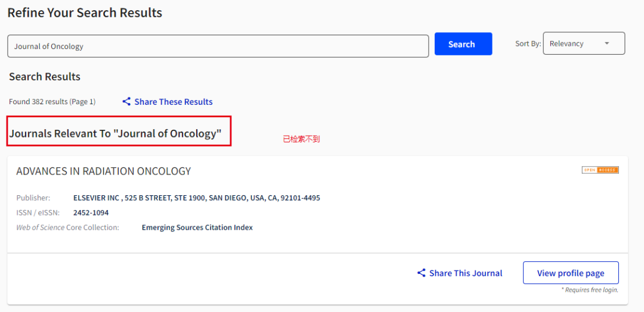Click the Emerging Sources Citation Index text

pyautogui.click(x=197, y=227)
